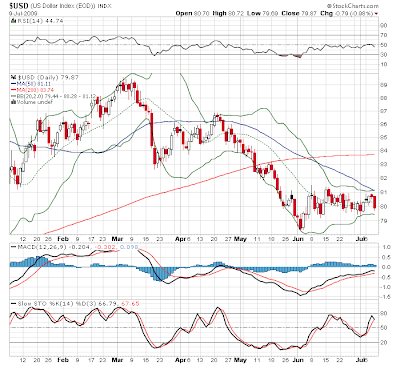
Task: Click the 82 price axis label
Action: click(x=384, y=178)
